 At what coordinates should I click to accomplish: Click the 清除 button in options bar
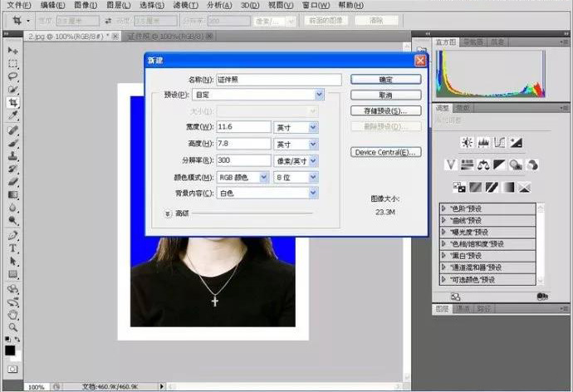(x=376, y=21)
